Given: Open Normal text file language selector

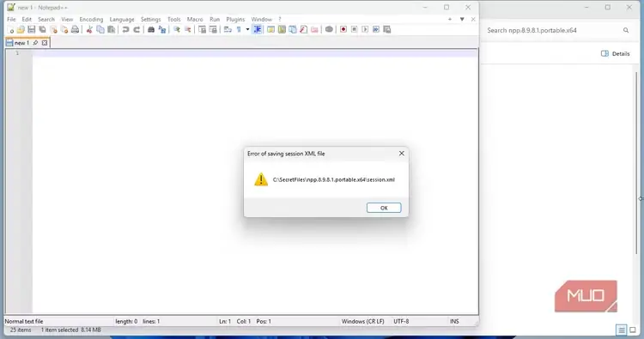Looking at the screenshot, I should (x=24, y=321).
